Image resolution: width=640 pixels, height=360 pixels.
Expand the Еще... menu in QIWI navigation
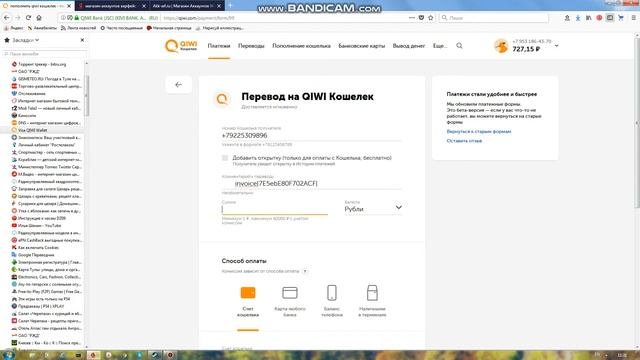tap(440, 46)
